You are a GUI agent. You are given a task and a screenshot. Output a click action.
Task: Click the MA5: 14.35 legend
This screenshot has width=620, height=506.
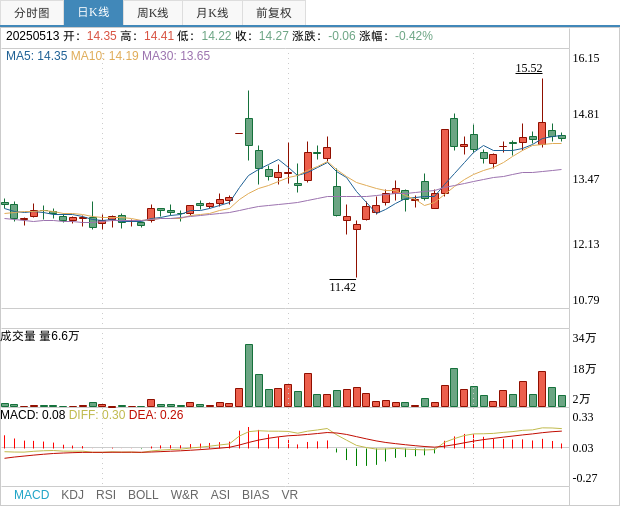pyautogui.click(x=36, y=56)
